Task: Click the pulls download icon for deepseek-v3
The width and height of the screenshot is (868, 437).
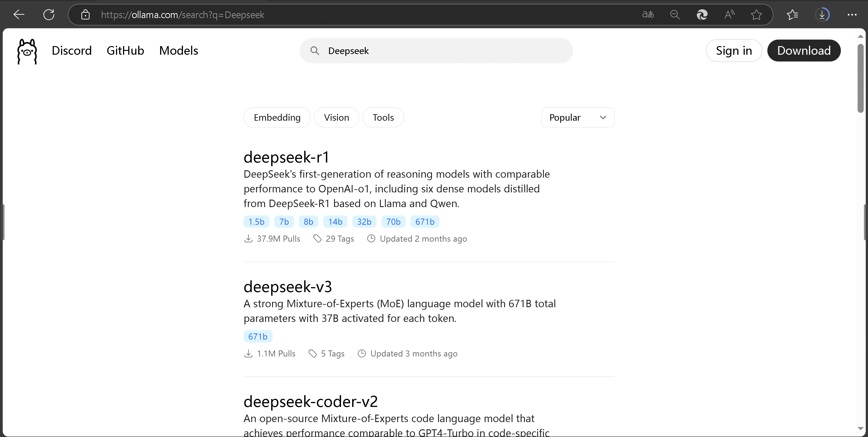Action: tap(248, 353)
